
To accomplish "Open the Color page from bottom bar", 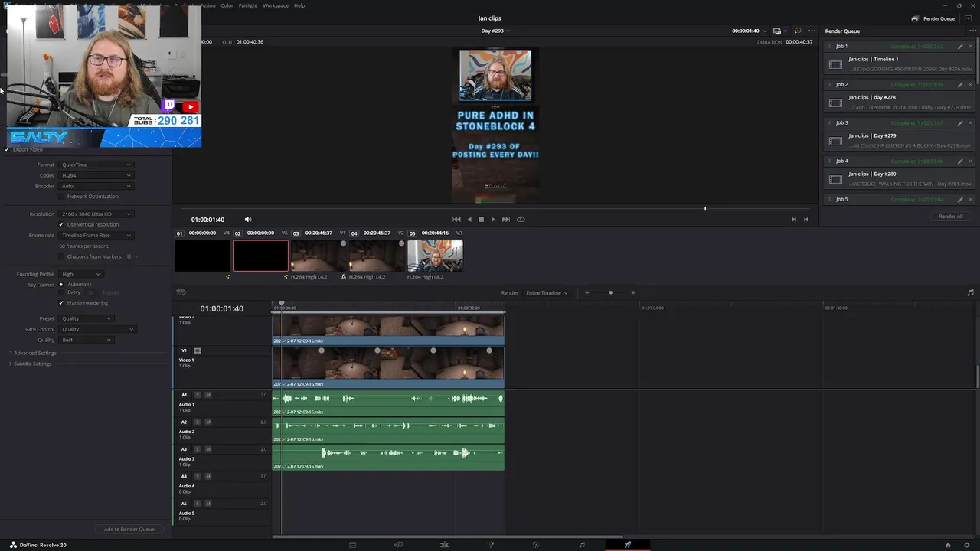I will (536, 545).
